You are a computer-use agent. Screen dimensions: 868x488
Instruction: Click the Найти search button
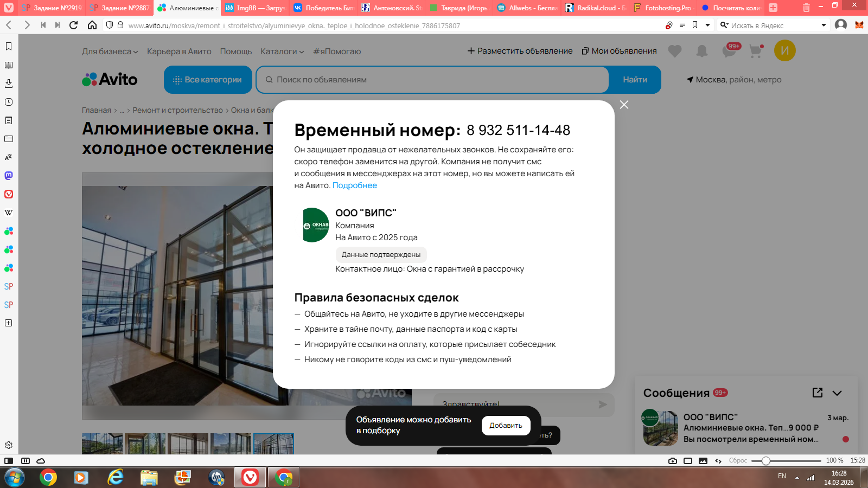tap(635, 80)
